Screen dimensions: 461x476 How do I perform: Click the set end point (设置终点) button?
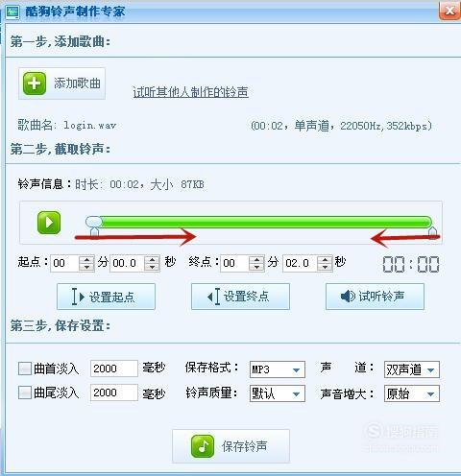[x=240, y=297]
